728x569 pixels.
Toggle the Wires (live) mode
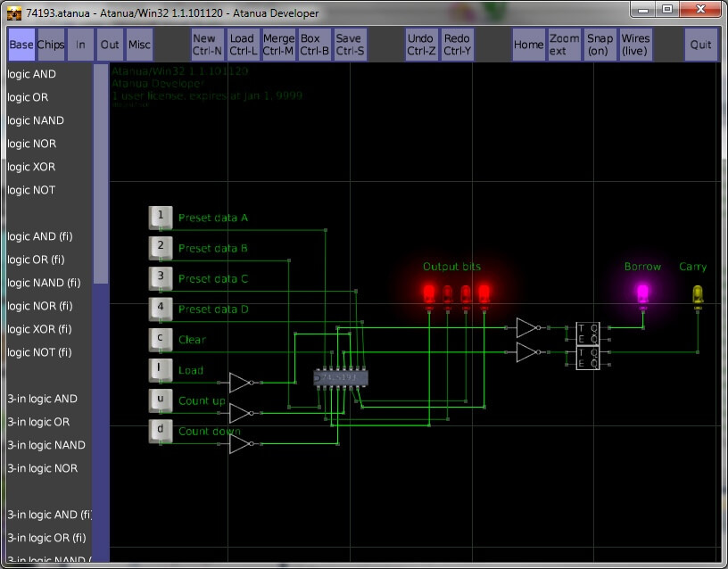(x=635, y=45)
